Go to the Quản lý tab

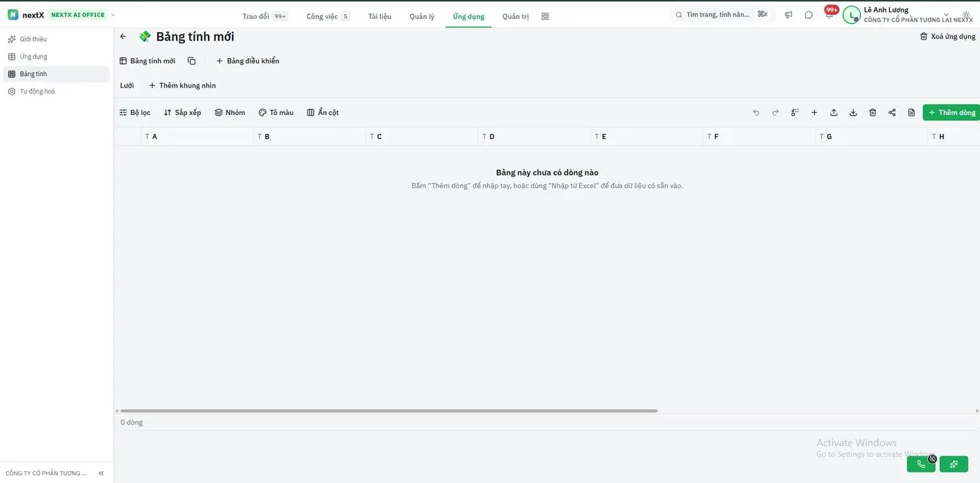(x=422, y=16)
